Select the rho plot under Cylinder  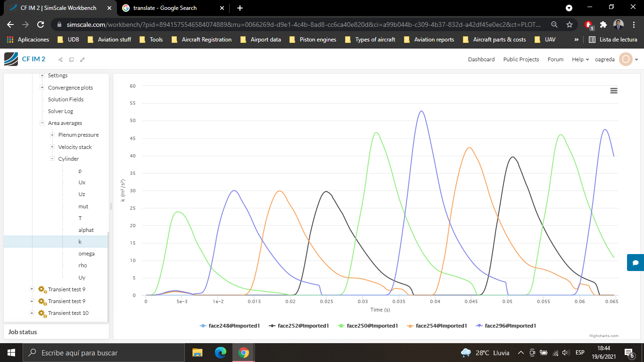click(83, 265)
